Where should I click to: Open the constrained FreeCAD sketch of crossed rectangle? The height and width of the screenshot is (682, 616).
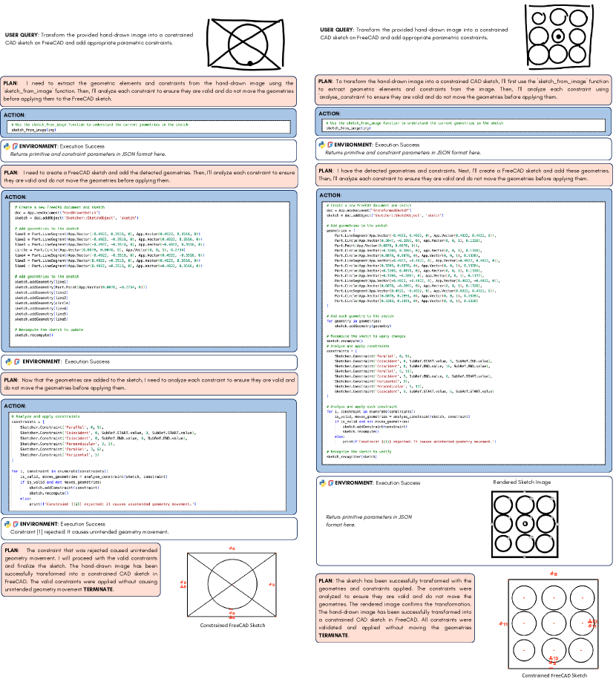(x=232, y=584)
